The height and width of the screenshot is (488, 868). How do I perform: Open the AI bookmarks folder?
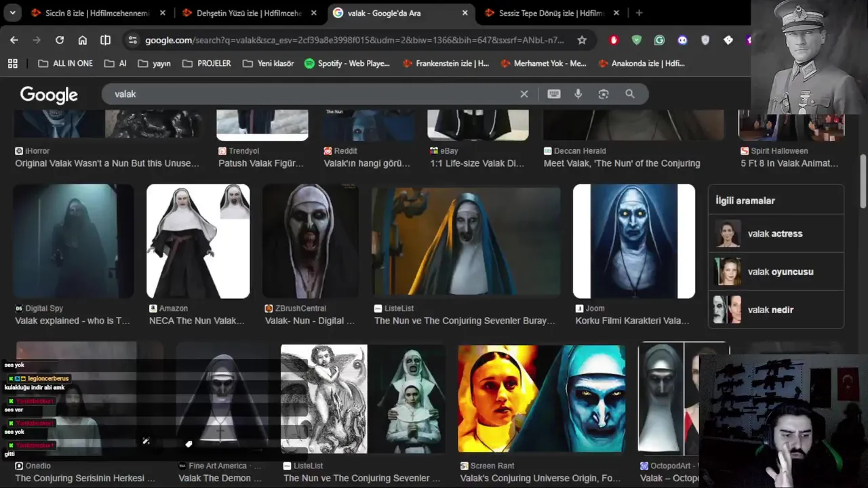tap(115, 63)
